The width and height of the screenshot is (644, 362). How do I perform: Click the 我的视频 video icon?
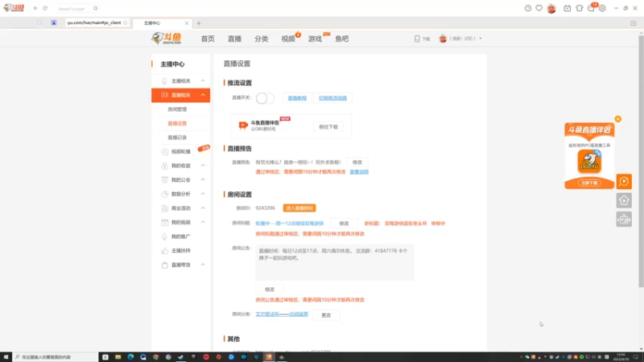tap(164, 222)
